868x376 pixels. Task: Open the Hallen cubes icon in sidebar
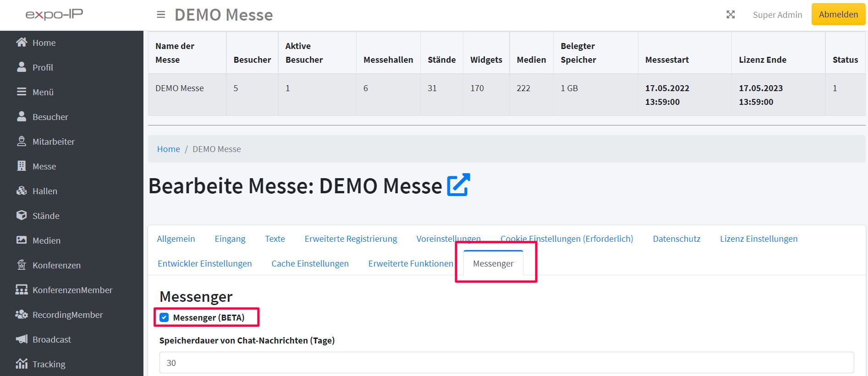(22, 191)
